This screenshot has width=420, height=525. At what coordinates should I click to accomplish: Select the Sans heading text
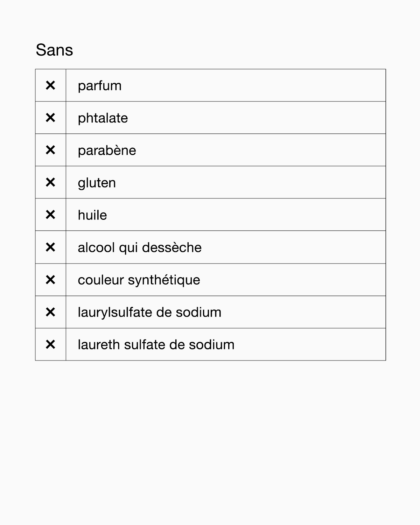54,50
